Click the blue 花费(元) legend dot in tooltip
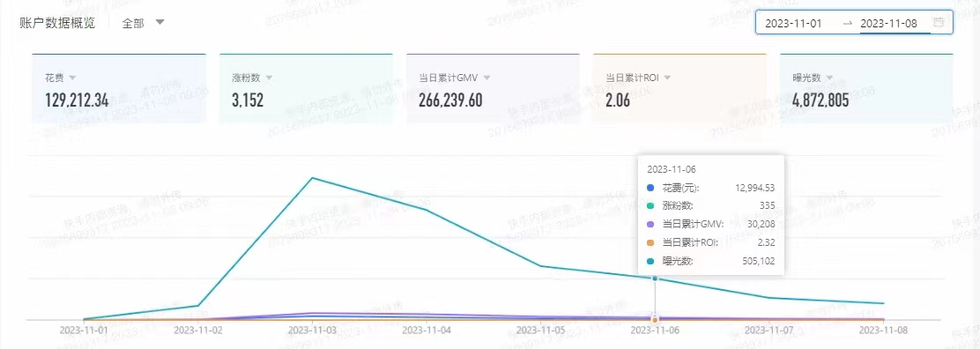 [650, 187]
